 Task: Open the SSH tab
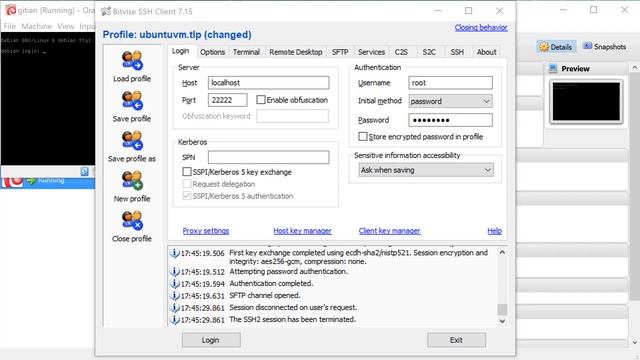[x=457, y=52]
